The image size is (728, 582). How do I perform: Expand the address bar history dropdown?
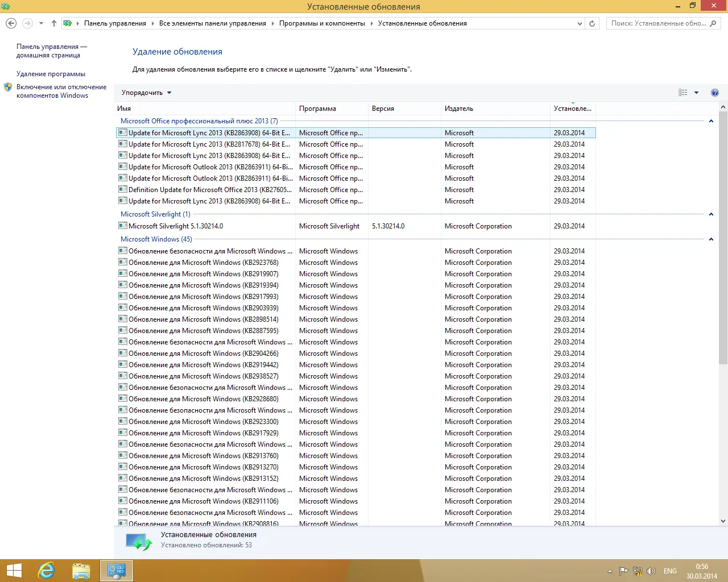pos(580,23)
